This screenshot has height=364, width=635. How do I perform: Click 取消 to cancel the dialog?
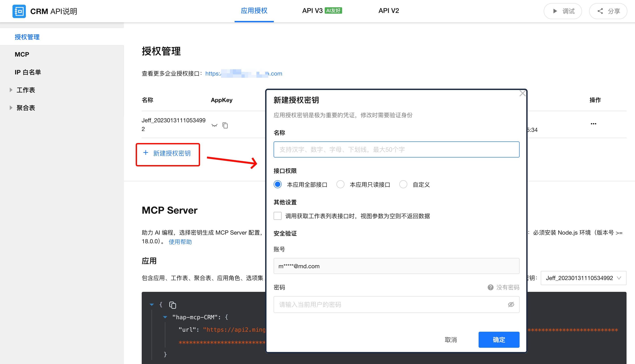coord(451,339)
